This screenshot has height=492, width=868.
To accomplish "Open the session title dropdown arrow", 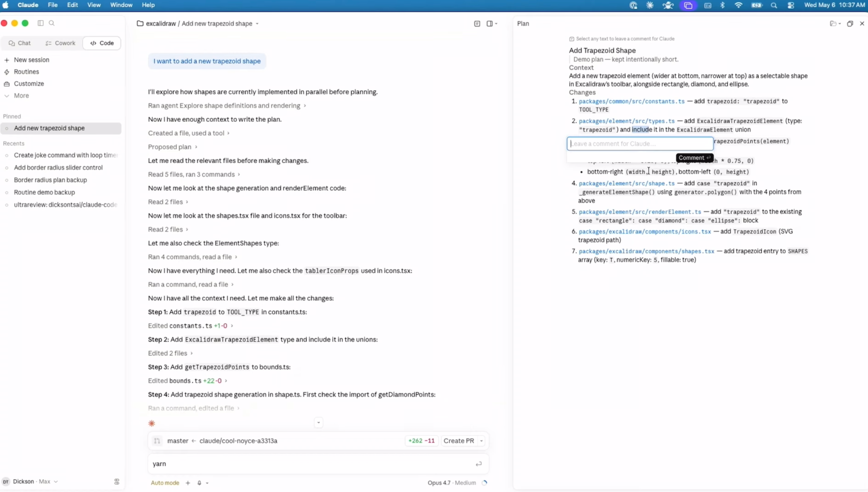I will 257,24.
